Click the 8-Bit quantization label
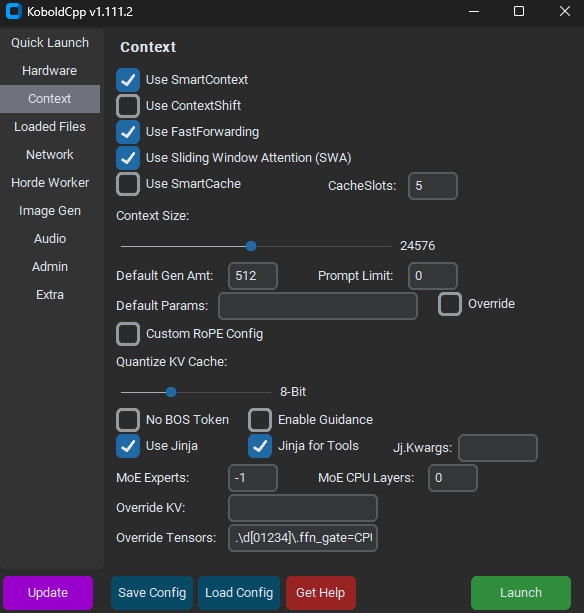 tap(293, 392)
